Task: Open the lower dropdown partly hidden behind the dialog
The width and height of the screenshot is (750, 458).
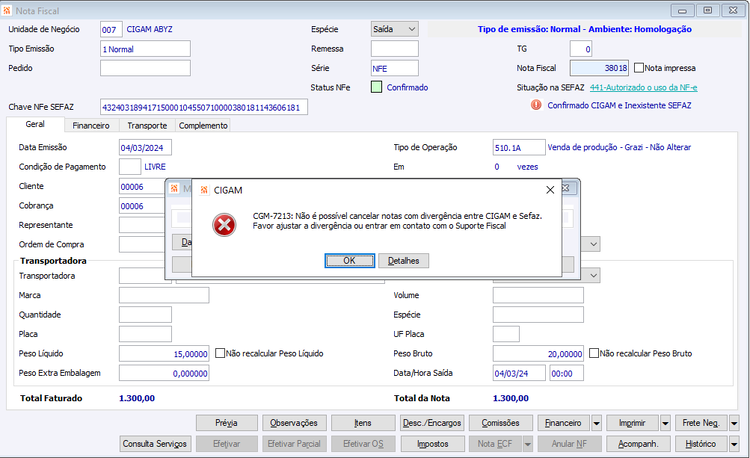Action: 594,275
